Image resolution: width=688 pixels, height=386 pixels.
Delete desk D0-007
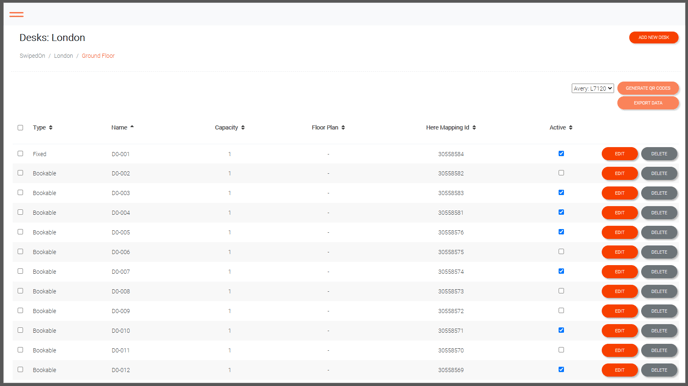659,272
